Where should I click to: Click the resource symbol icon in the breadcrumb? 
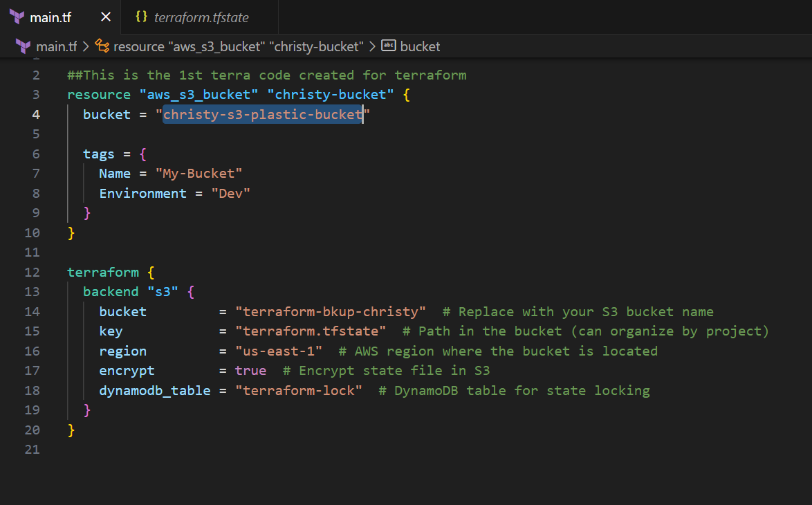click(101, 46)
